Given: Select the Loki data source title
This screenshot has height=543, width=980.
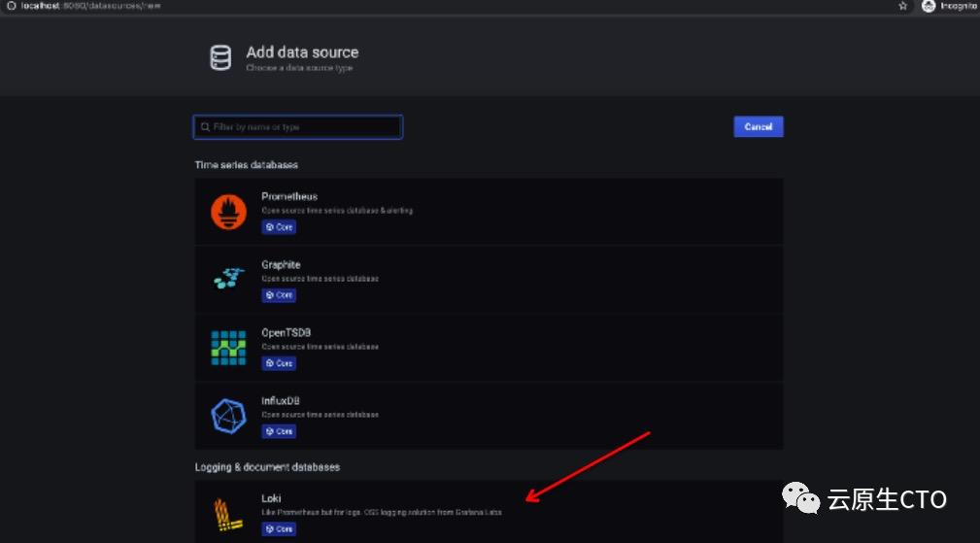Looking at the screenshot, I should 271,498.
